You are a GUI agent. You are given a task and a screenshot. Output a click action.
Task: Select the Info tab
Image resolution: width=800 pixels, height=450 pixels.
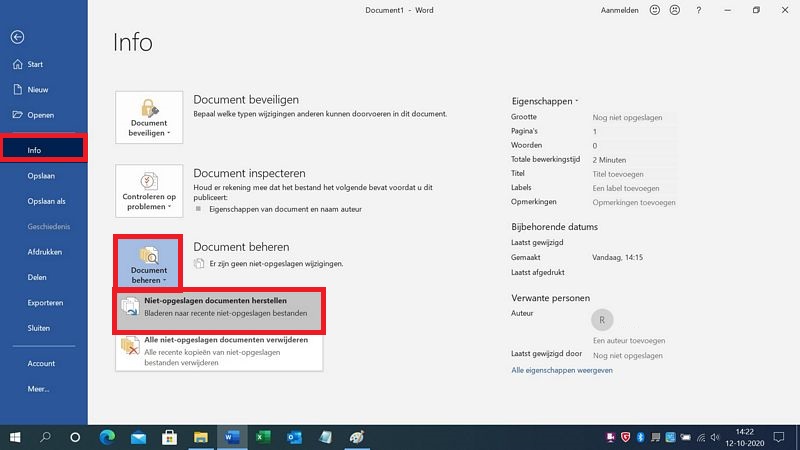click(43, 150)
